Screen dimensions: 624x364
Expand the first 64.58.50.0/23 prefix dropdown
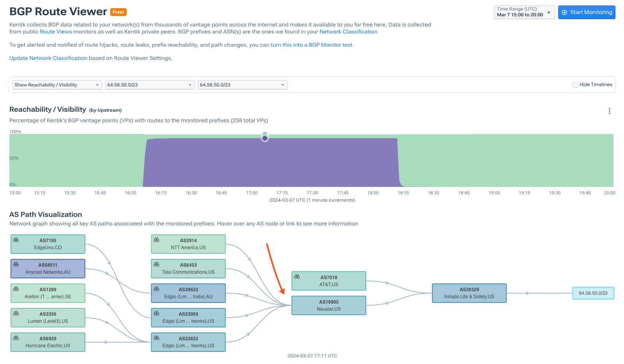pos(150,85)
